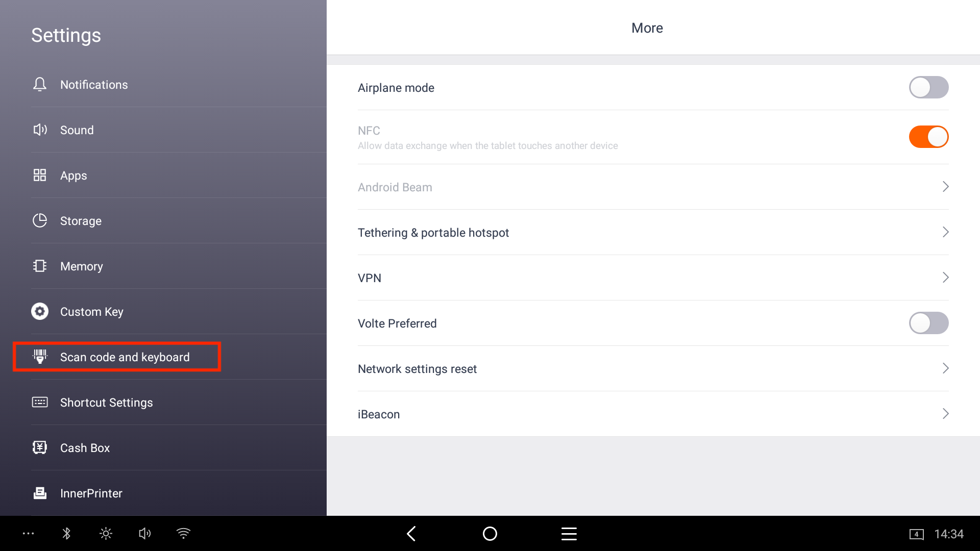
Task: Disable the NFC toggle
Action: [928, 137]
